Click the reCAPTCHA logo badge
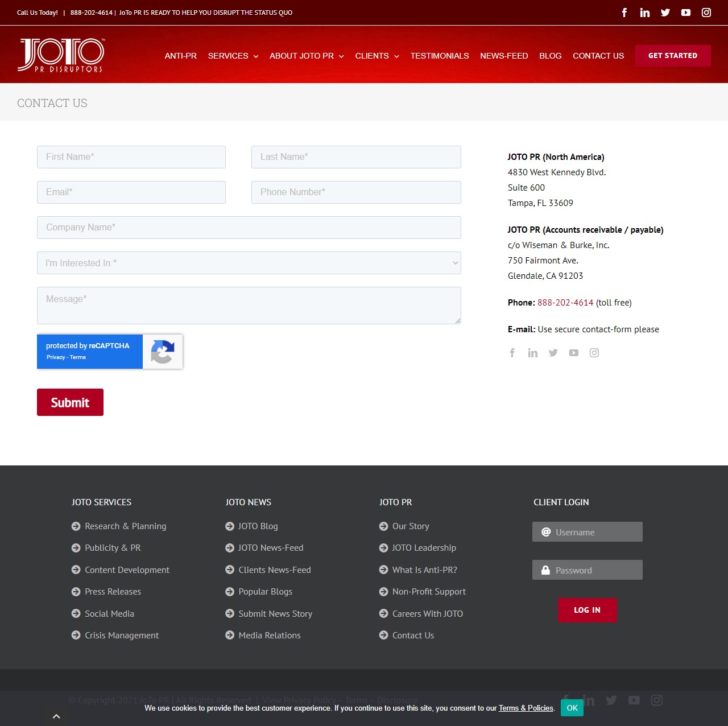 (x=163, y=351)
